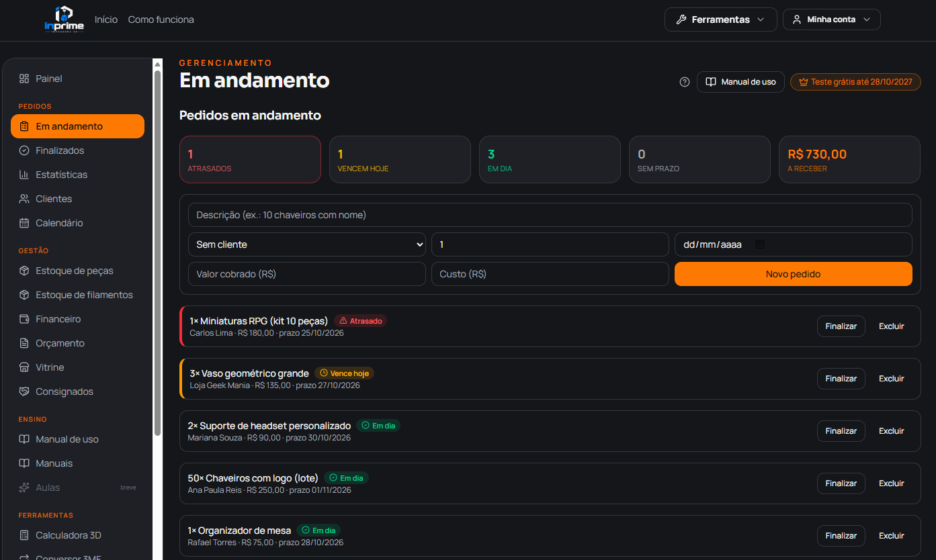Screen dimensions: 936x560
Task: Finalizar the Miniaturas RPG order
Action: click(841, 326)
